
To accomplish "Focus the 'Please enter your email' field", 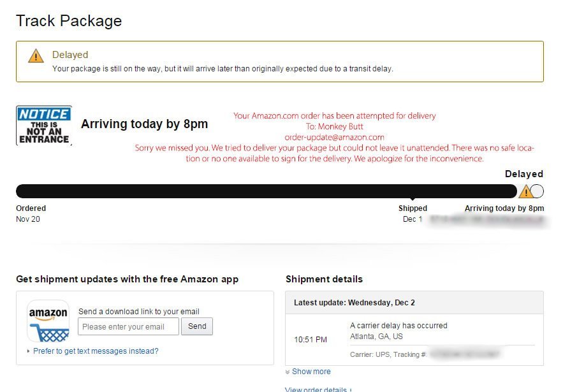I will point(128,326).
